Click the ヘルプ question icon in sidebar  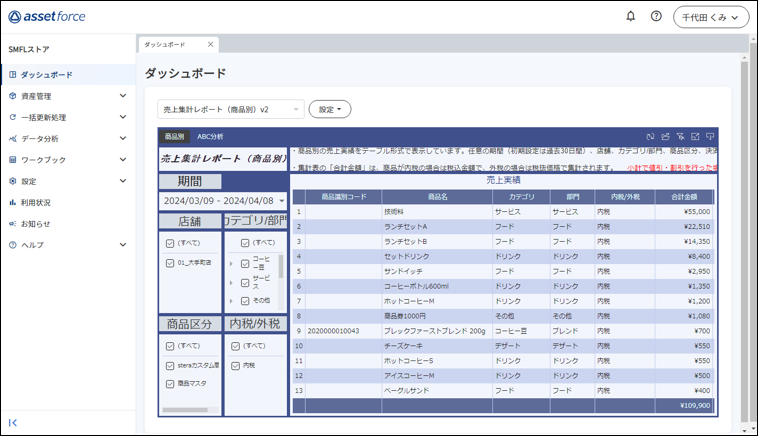pos(13,245)
